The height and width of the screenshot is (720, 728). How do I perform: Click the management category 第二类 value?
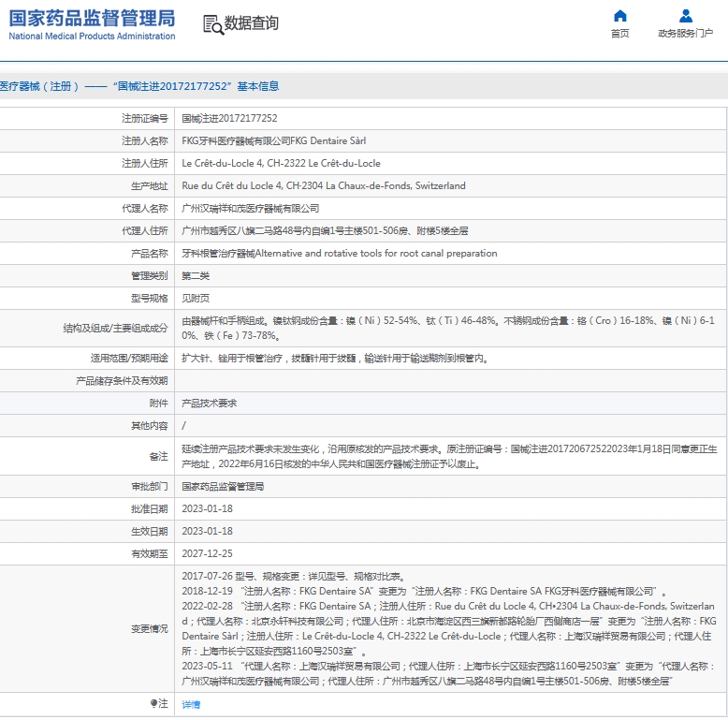click(x=196, y=276)
